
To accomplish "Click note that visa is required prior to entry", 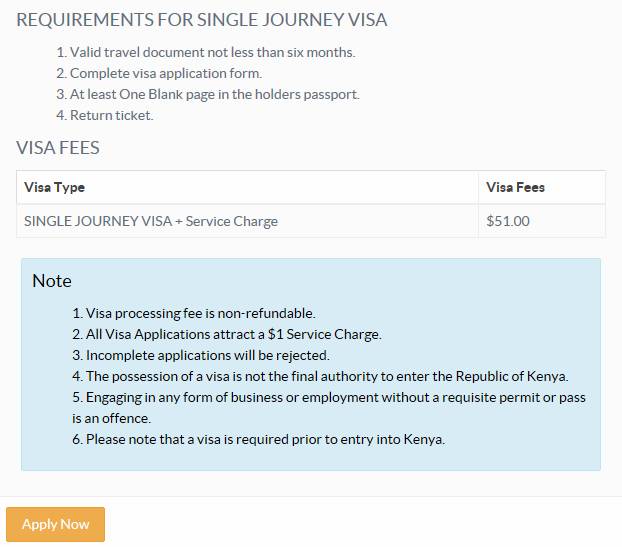I will point(259,440).
